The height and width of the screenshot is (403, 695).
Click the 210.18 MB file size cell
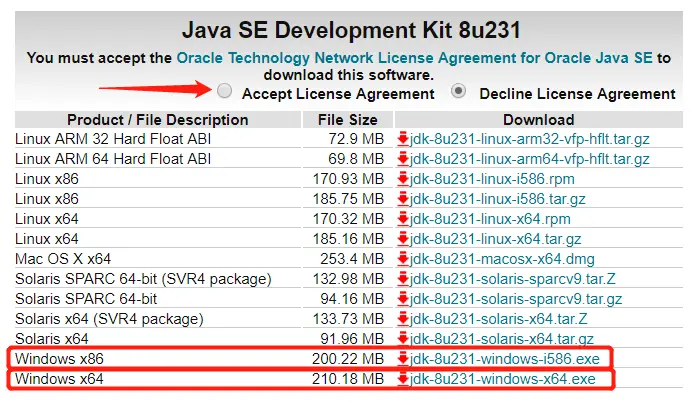point(348,379)
